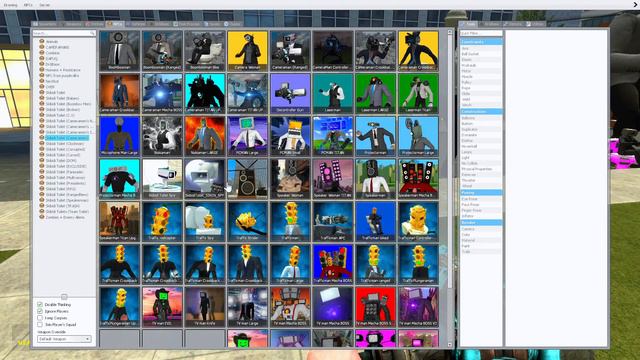Select the Trafficman APC icon
The image size is (640, 360).
(x=333, y=221)
